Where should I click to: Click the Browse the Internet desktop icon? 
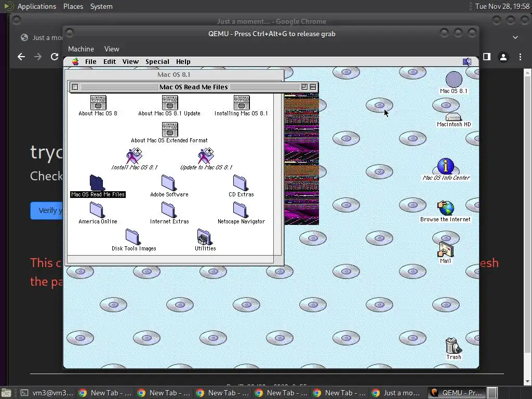445,208
